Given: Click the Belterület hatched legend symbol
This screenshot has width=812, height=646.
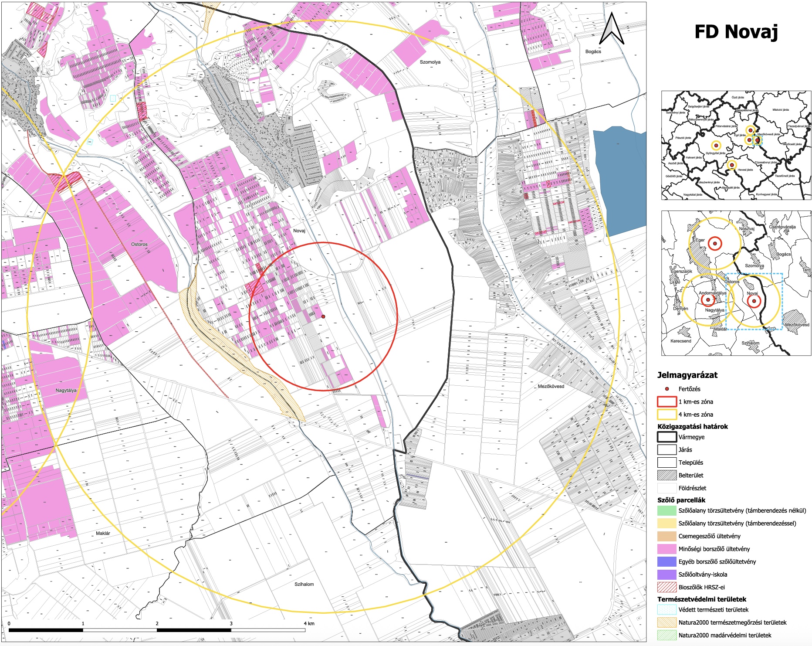Looking at the screenshot, I should pos(667,475).
